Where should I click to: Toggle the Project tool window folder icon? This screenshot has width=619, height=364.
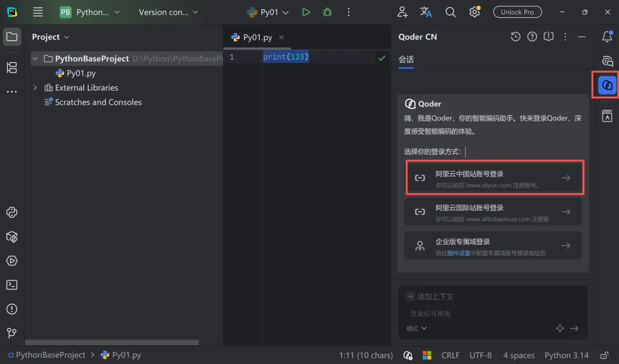(x=12, y=37)
